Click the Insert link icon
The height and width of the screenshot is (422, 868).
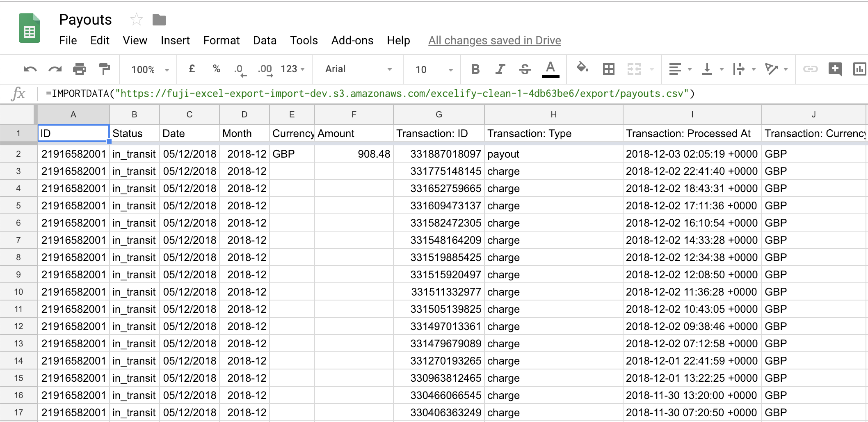pyautogui.click(x=810, y=69)
